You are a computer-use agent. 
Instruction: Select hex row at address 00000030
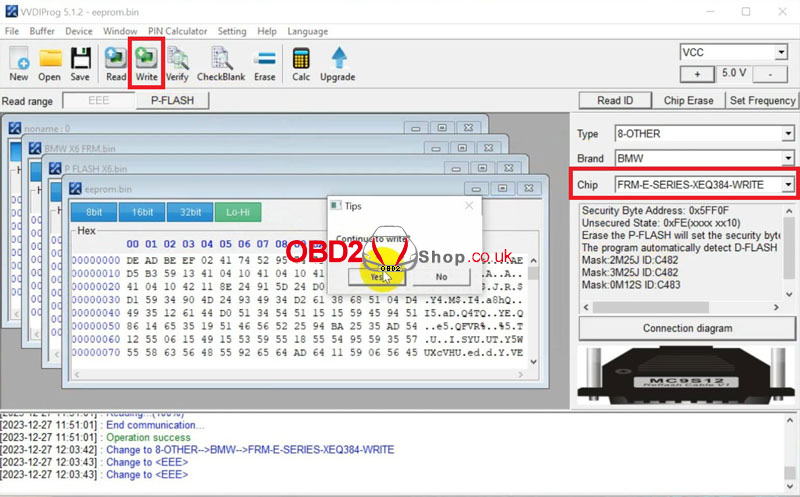[x=297, y=300]
